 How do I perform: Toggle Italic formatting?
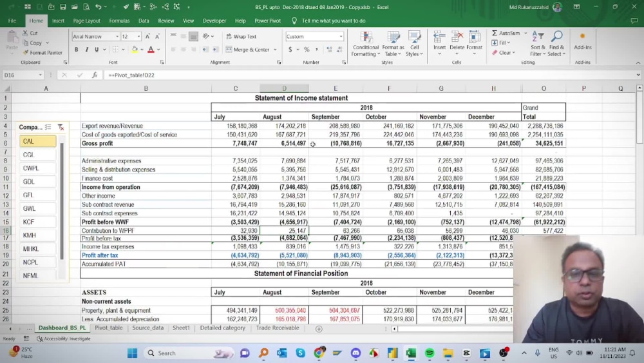tap(87, 50)
